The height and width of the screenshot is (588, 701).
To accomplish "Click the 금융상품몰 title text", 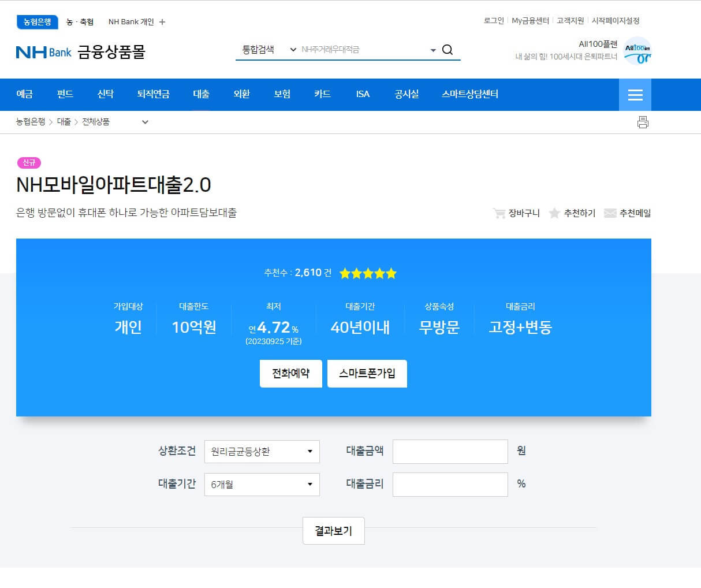I will 111,53.
